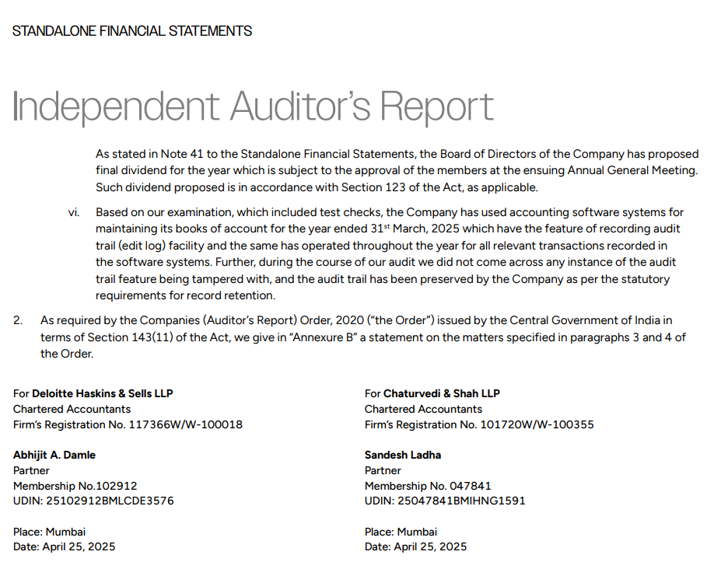Click 'Section 123 of the Act' text
This screenshot has width=728, height=562.
(408, 187)
